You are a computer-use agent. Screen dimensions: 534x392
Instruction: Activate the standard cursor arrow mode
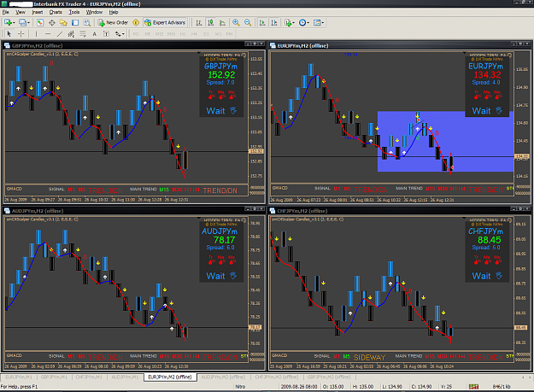click(9, 33)
